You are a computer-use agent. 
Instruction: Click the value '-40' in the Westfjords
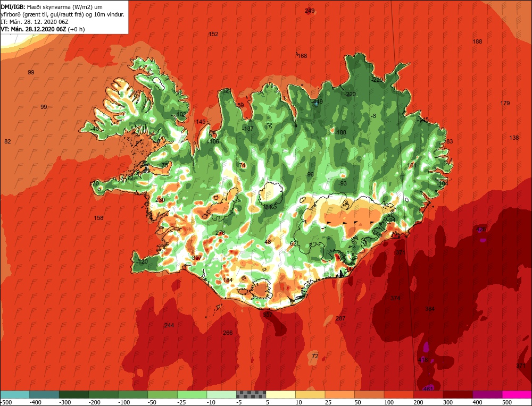pyautogui.click(x=94, y=129)
